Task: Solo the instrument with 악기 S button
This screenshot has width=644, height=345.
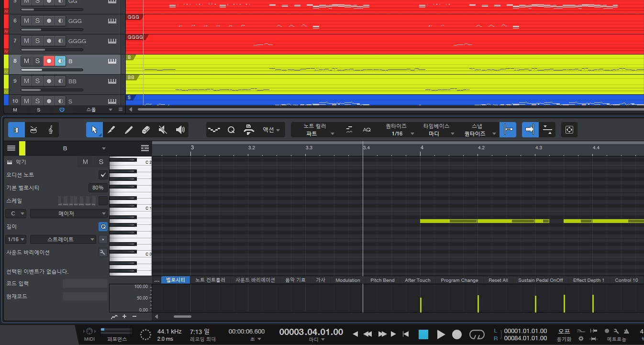Action: [x=101, y=162]
